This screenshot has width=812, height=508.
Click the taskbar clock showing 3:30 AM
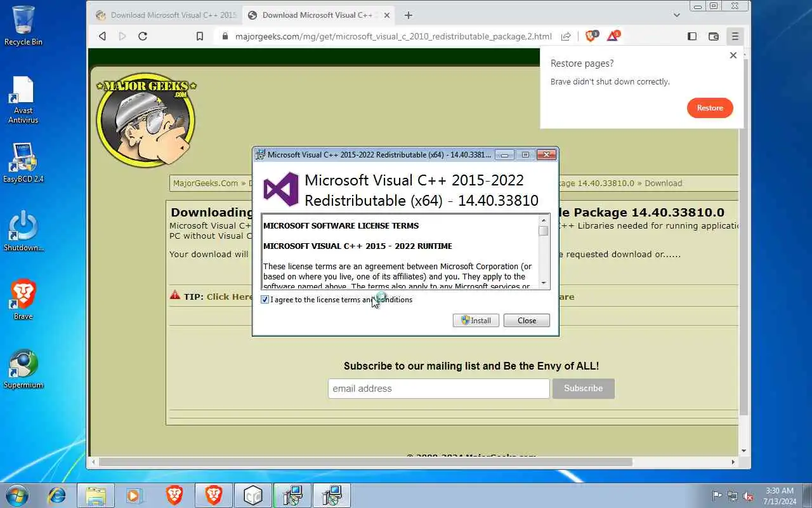[x=779, y=496]
